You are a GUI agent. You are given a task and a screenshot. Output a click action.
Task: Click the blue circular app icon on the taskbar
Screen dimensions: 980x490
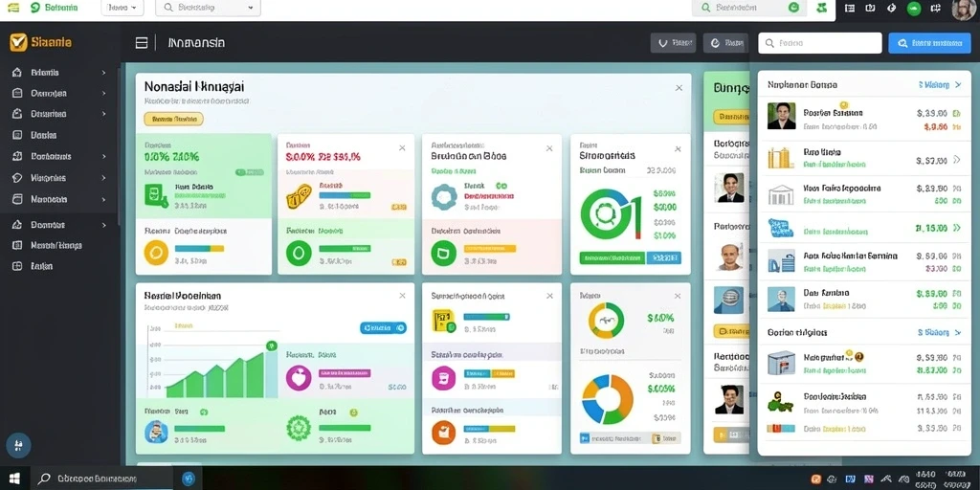point(189,479)
